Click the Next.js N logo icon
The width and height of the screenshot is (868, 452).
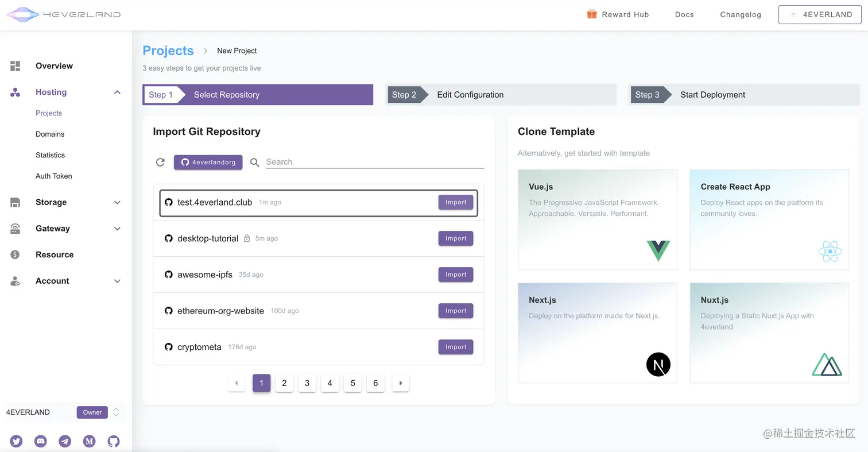[x=658, y=364]
